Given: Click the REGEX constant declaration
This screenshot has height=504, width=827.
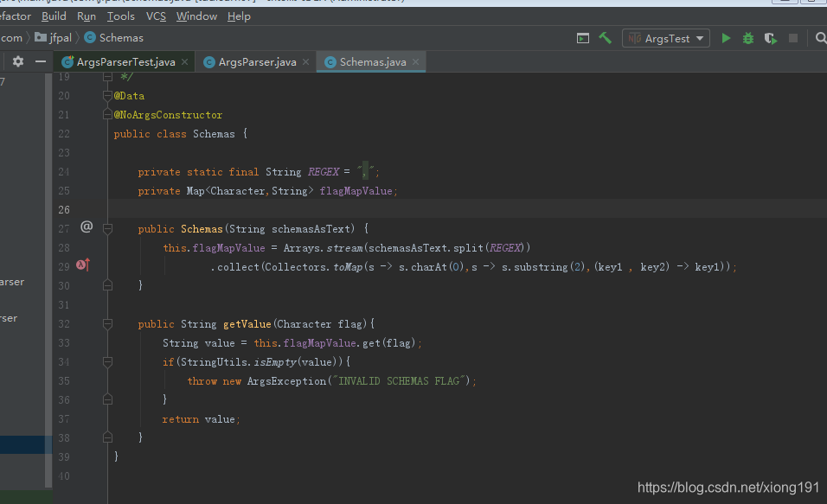Looking at the screenshot, I should (x=324, y=172).
